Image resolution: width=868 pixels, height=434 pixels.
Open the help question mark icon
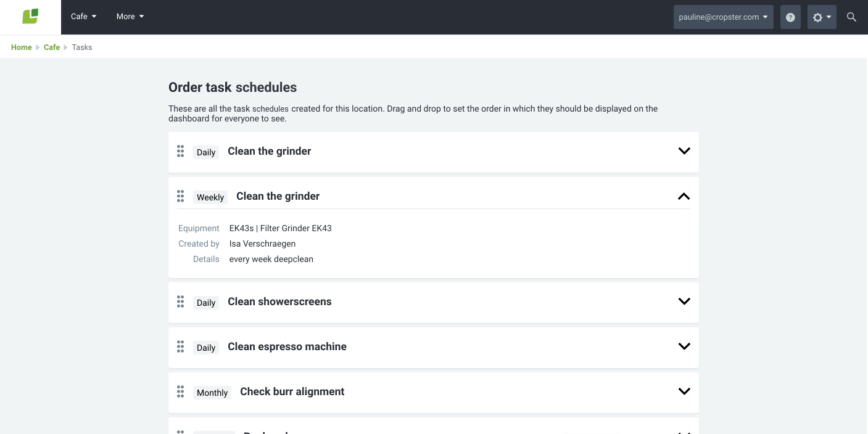790,17
